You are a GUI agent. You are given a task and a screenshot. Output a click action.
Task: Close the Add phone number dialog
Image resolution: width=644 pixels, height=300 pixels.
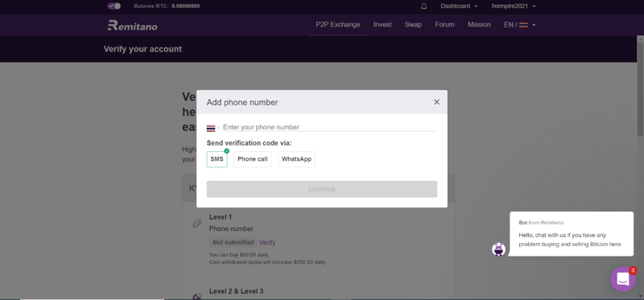pyautogui.click(x=436, y=102)
